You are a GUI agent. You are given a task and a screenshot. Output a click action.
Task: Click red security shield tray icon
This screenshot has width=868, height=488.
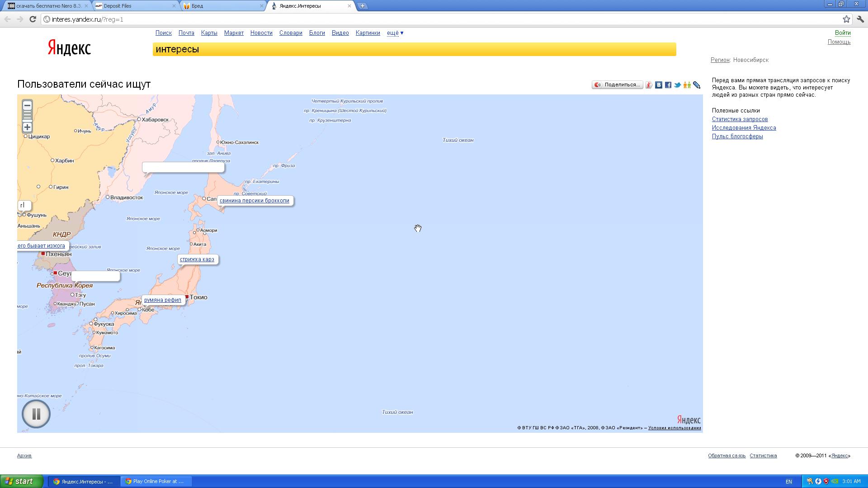pyautogui.click(x=826, y=482)
